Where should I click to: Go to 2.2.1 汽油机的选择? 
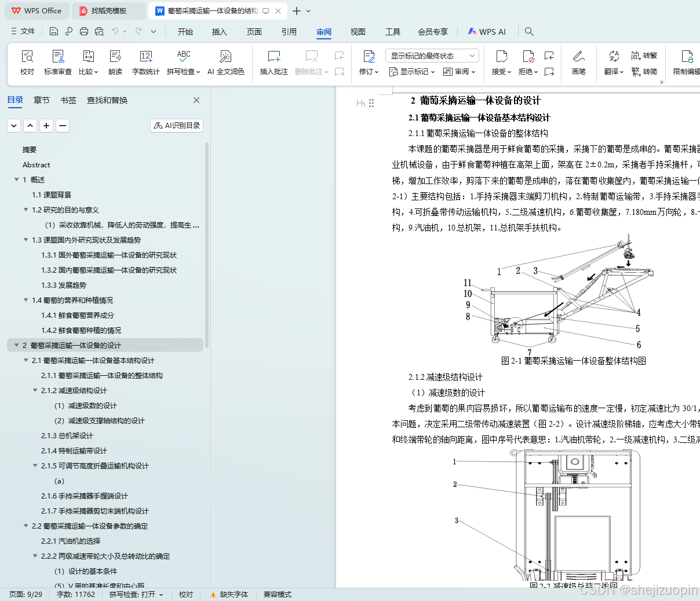pyautogui.click(x=71, y=541)
